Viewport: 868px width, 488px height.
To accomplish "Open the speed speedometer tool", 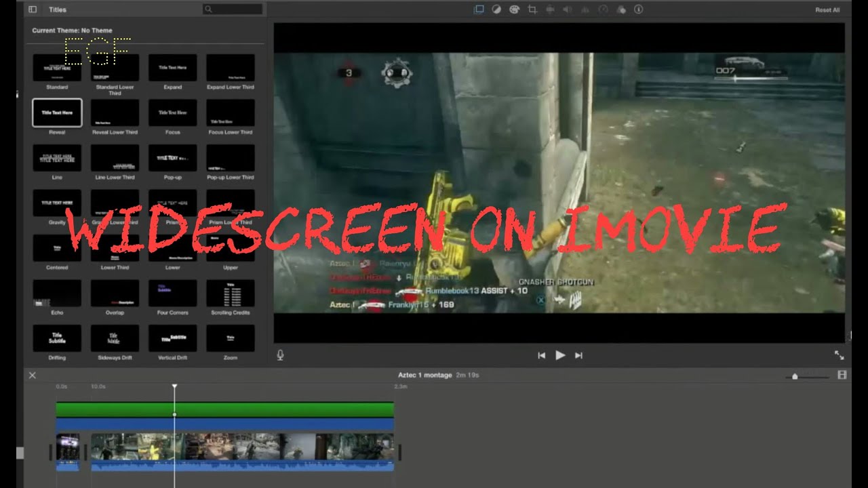I will pyautogui.click(x=603, y=9).
